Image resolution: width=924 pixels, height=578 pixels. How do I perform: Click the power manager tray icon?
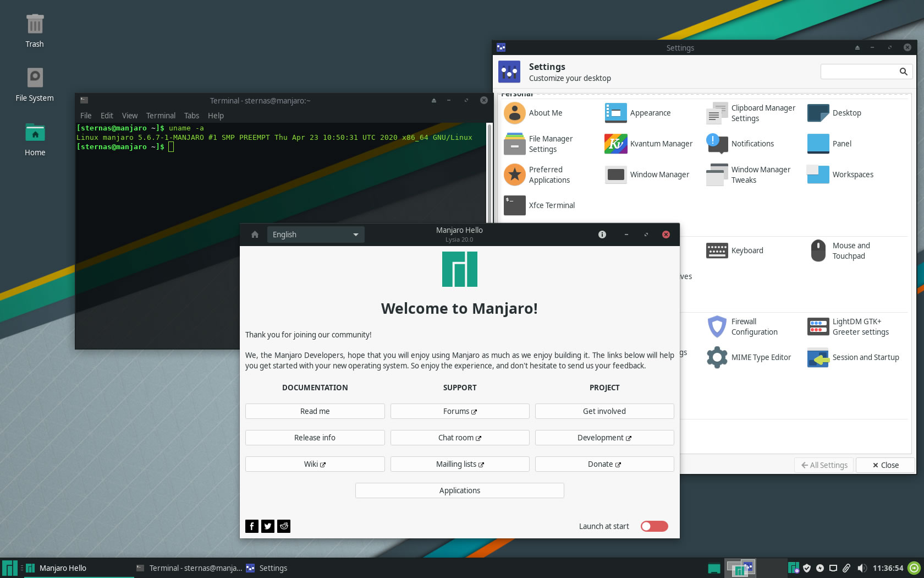click(x=820, y=568)
